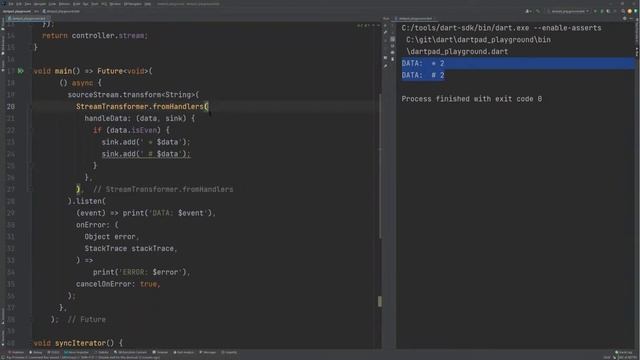This screenshot has width=640, height=360.
Task: Open run configuration dropdown
Action: coord(569,11)
